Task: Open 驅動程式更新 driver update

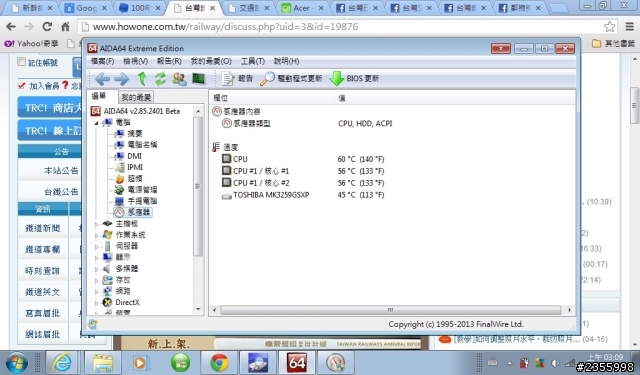Action: (x=291, y=78)
